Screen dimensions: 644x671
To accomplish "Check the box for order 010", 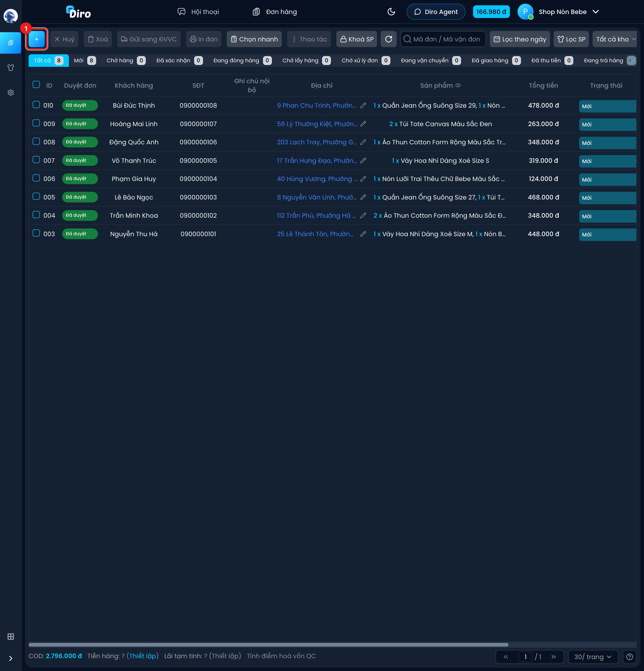I will pos(36,105).
